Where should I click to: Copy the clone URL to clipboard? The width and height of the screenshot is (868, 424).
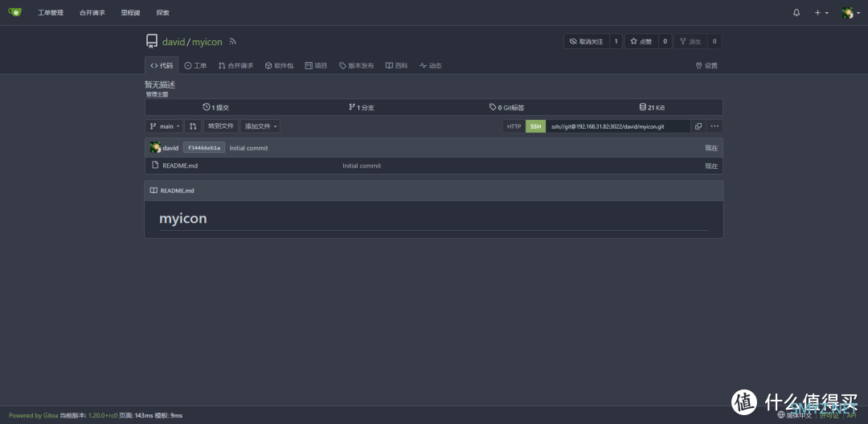coord(698,126)
